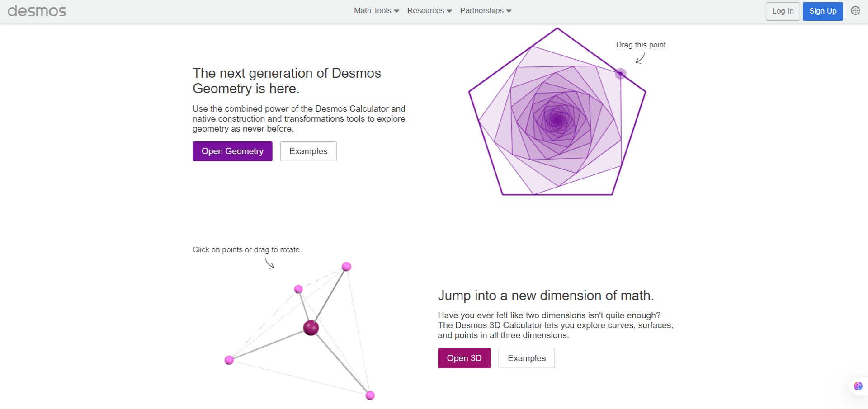
Task: Click the 'Jump into a new dimension of math.' heading
Action: 546,296
